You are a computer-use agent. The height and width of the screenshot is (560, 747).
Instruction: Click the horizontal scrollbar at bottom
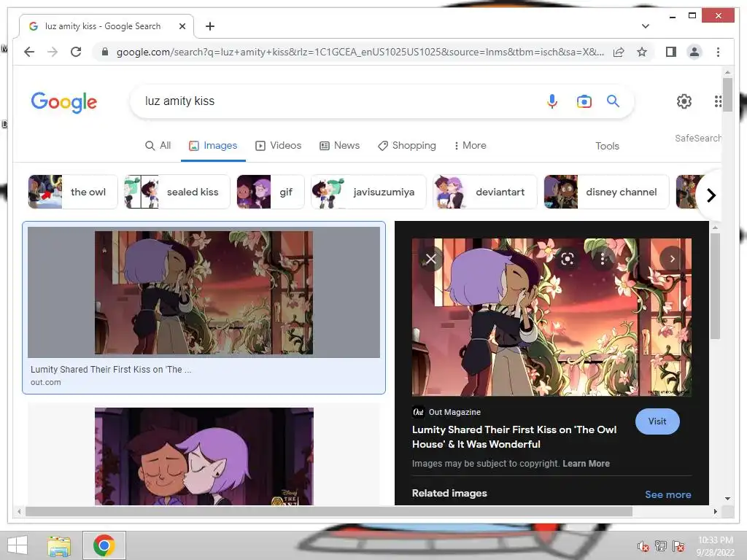(x=329, y=511)
